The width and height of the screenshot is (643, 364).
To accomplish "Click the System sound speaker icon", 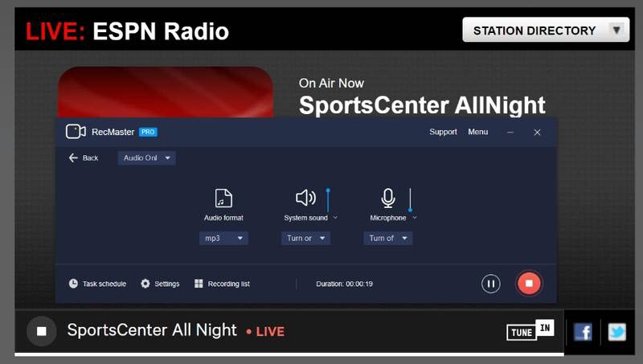I will [306, 198].
